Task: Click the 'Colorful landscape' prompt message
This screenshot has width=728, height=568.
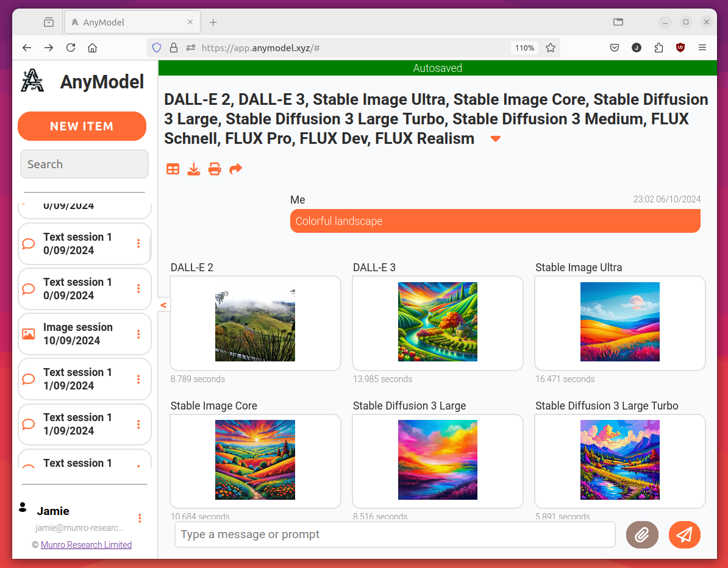Action: pos(495,221)
